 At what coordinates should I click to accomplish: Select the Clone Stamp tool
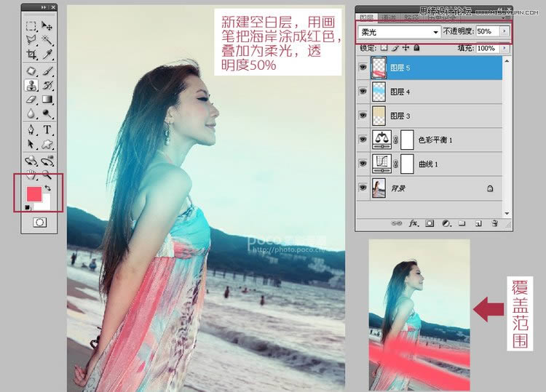[x=31, y=85]
